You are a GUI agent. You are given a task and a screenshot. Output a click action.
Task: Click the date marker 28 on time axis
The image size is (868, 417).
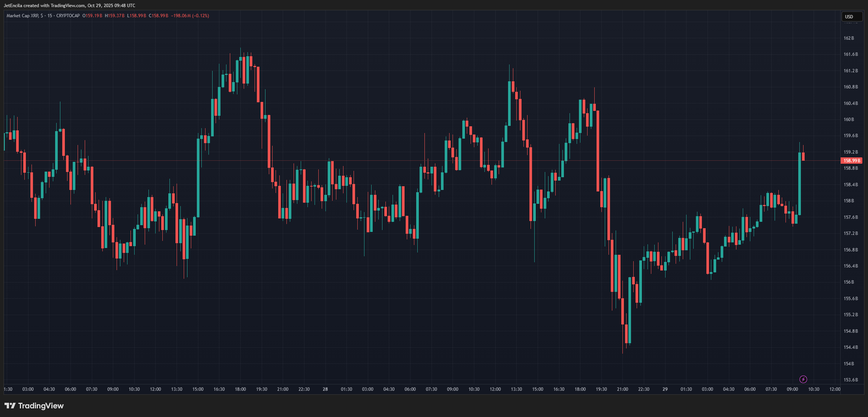tap(325, 389)
